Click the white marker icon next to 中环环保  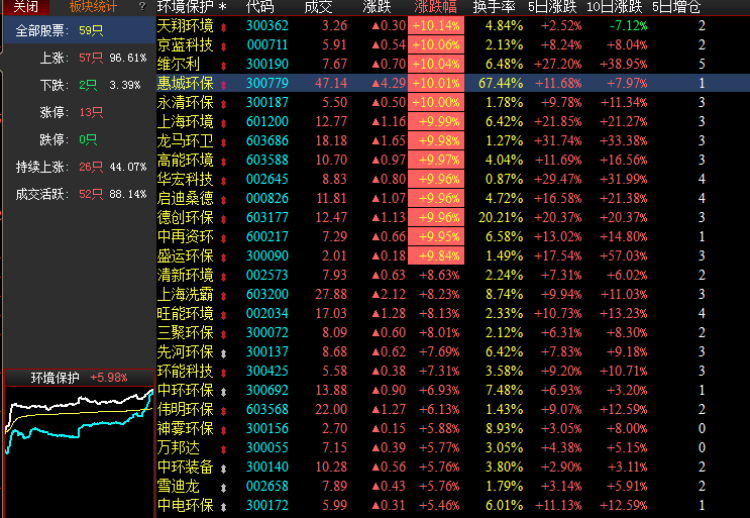[222, 390]
